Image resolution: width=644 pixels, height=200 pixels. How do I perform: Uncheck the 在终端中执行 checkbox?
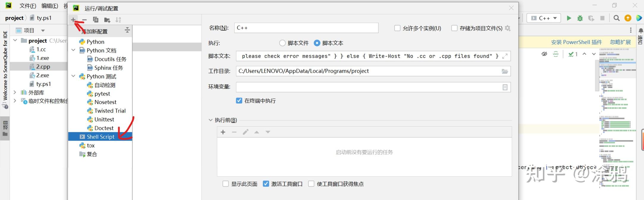click(239, 100)
